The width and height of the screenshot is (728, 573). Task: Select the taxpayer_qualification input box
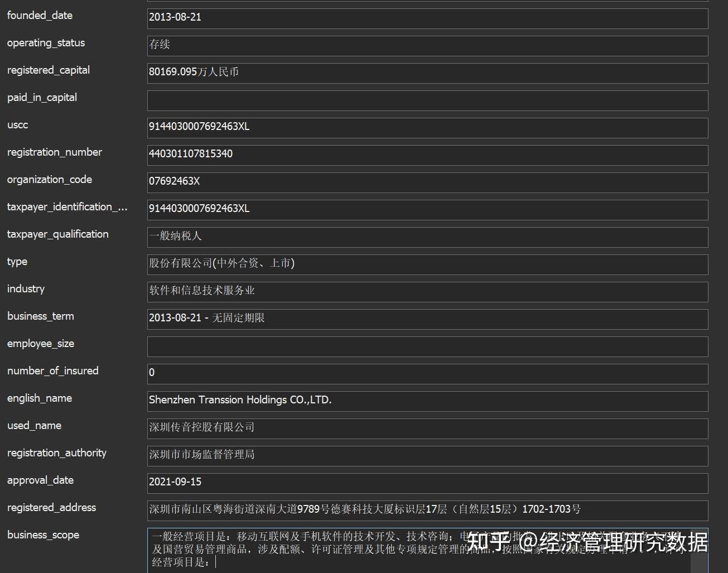(x=427, y=237)
